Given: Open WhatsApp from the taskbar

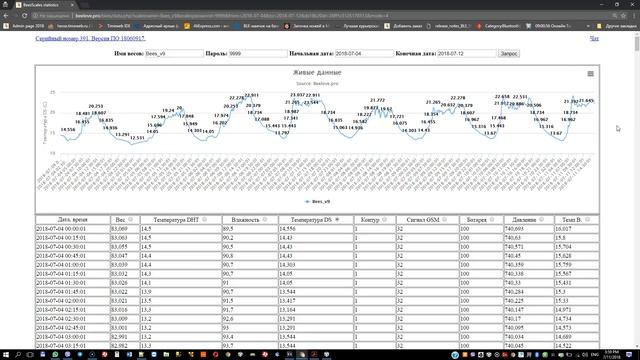Looking at the screenshot, I should click(x=55, y=355).
